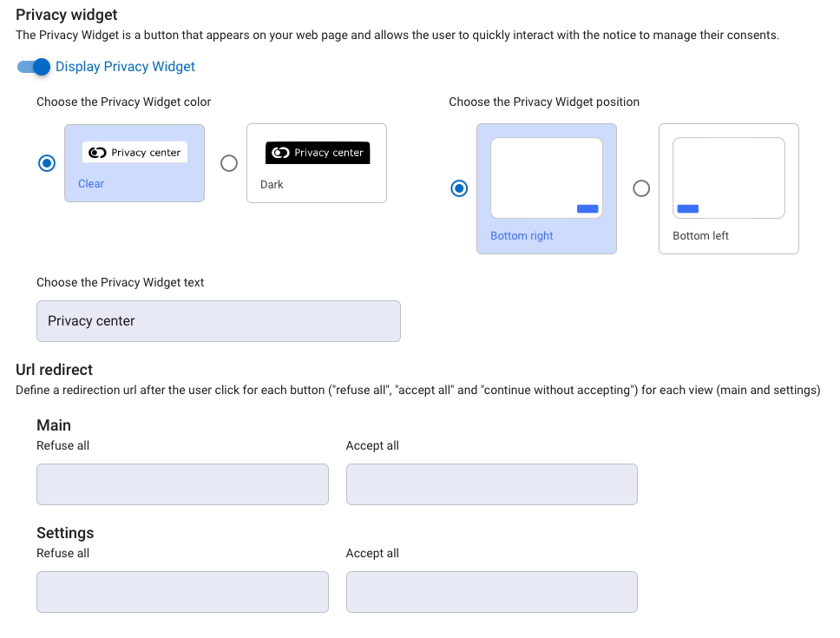840x638 pixels.
Task: Click the Bottom left page preview thumbnail
Action: [x=729, y=177]
